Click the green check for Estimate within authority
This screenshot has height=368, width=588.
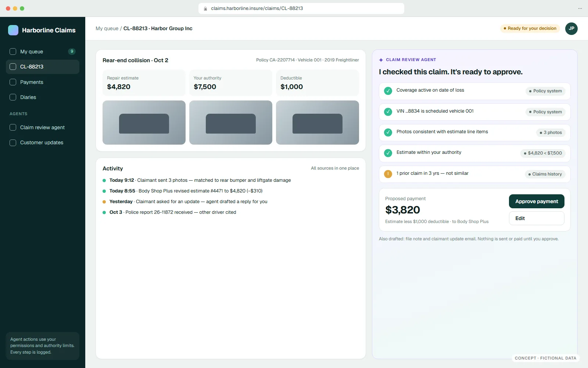click(388, 153)
